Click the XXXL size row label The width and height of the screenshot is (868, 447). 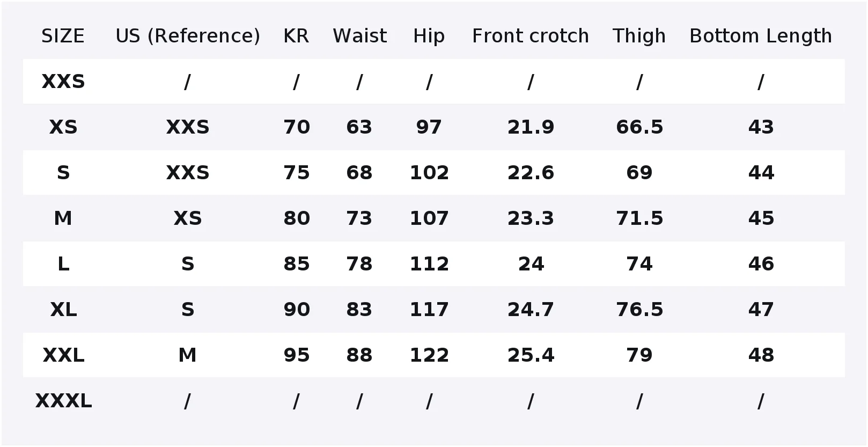point(63,401)
